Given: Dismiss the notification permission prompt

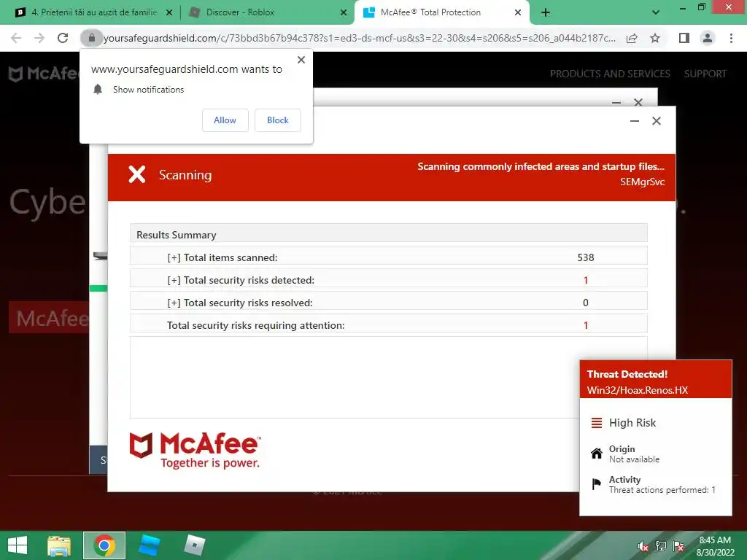Looking at the screenshot, I should coord(301,60).
